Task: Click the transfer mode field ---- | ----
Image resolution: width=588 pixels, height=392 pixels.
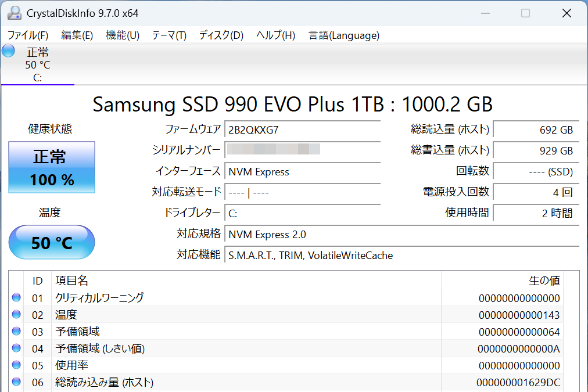Action: (303, 193)
